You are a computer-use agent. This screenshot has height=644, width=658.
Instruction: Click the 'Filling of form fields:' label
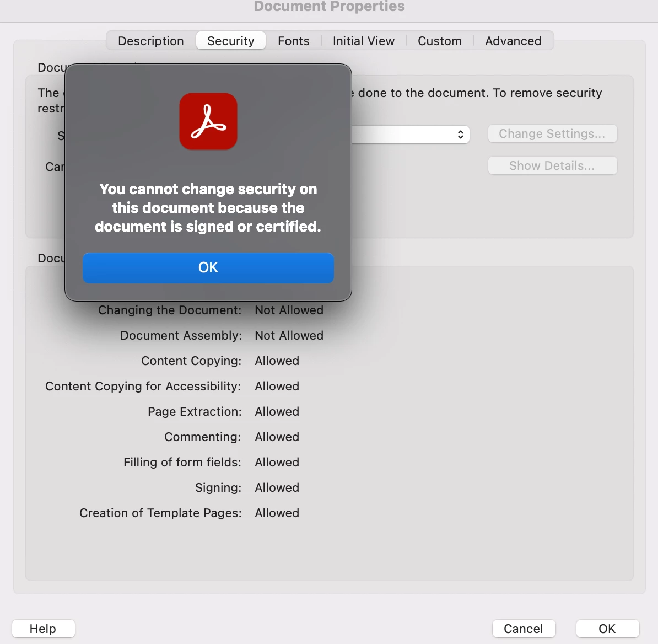pyautogui.click(x=182, y=462)
